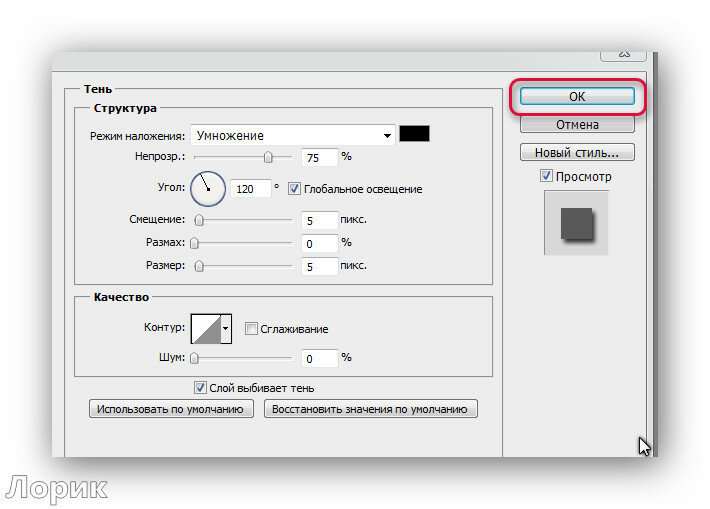Screen dimensions: 710x509
Task: Enable the Сглаживание checkbox
Action: point(251,329)
